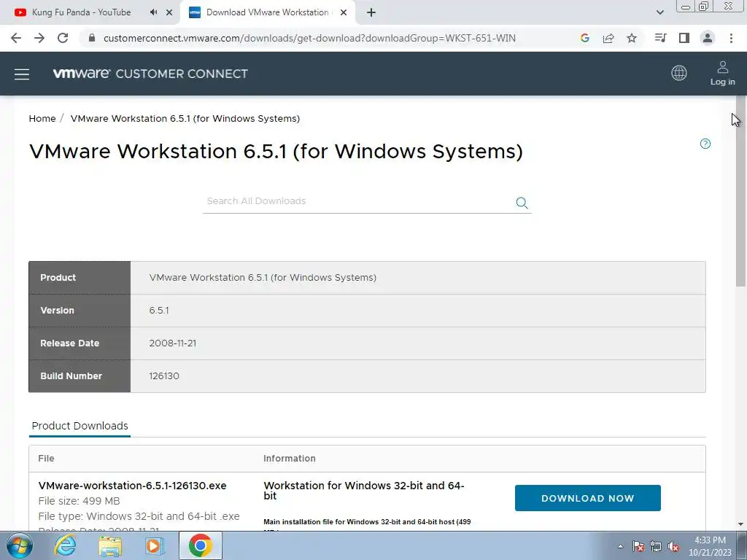Open the tab search dropdown arrow
747x560 pixels.
tap(659, 12)
